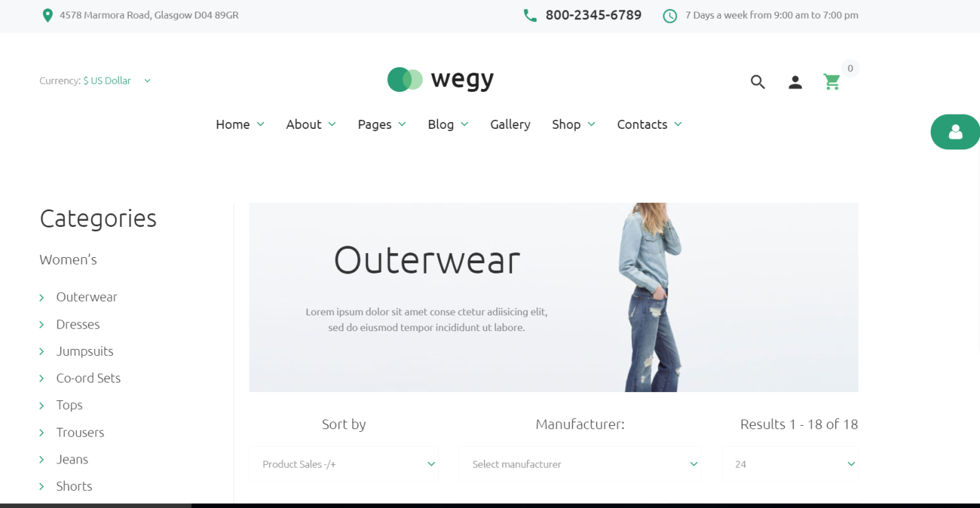Click the clock hours icon
980x508 pixels.
tap(670, 15)
